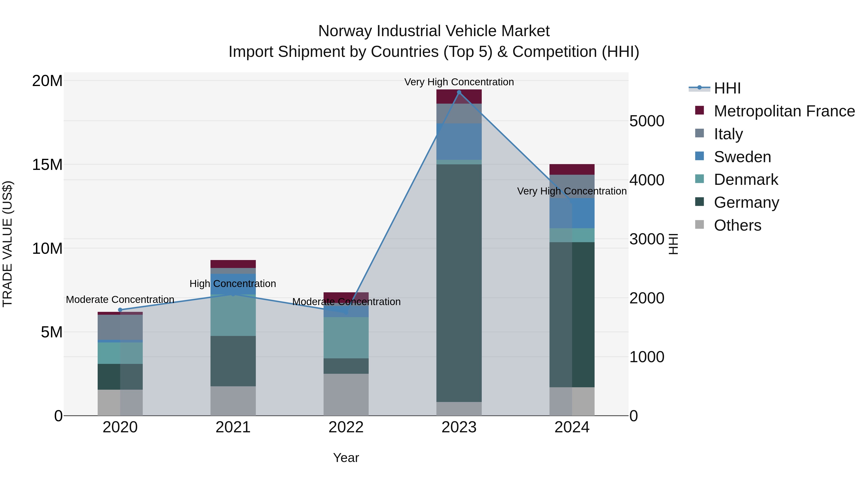Click the Denmark segment of the 2021 bar

click(x=233, y=315)
